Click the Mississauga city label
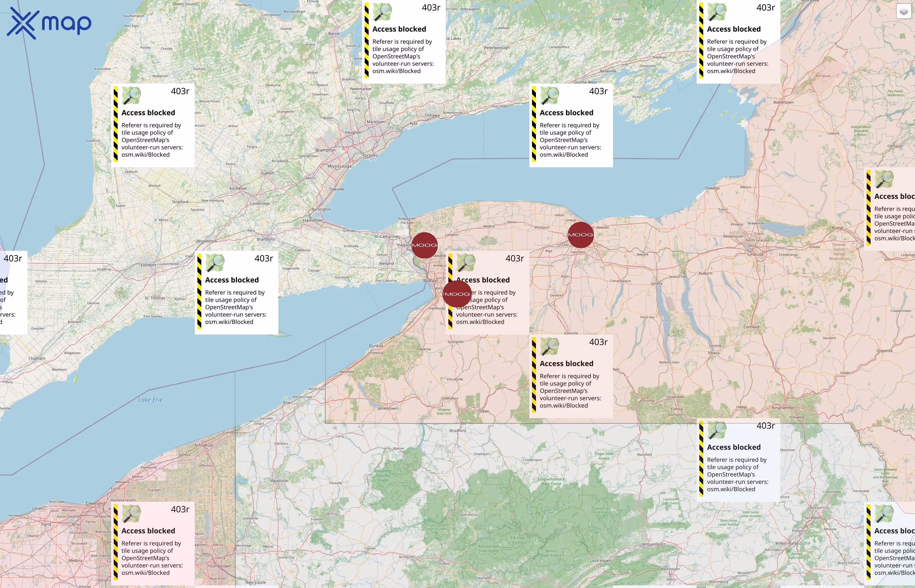Screen dimensions: 915x588 tap(339, 166)
